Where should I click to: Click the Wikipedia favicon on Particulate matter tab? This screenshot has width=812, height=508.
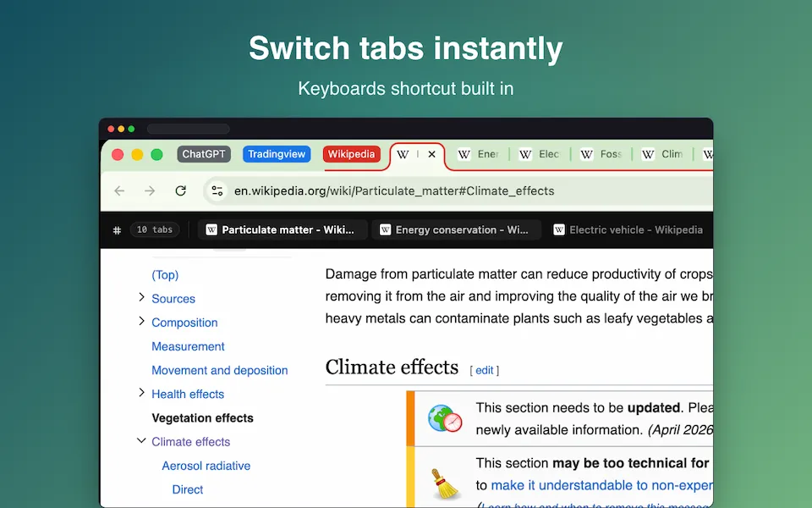point(211,229)
